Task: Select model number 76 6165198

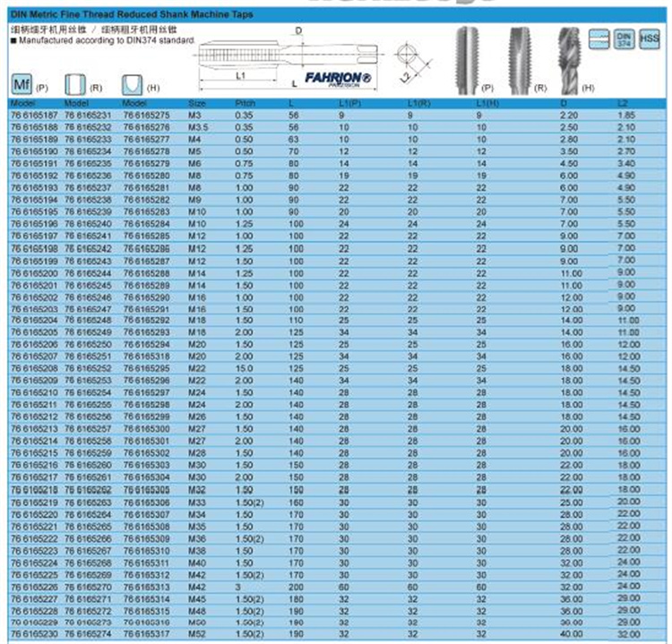Action: (34, 248)
